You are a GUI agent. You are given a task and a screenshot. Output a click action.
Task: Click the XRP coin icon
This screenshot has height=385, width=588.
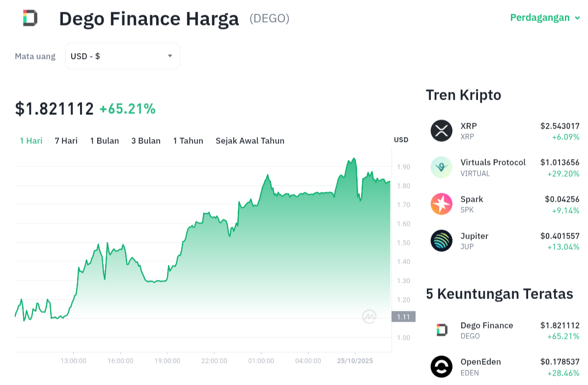441,131
